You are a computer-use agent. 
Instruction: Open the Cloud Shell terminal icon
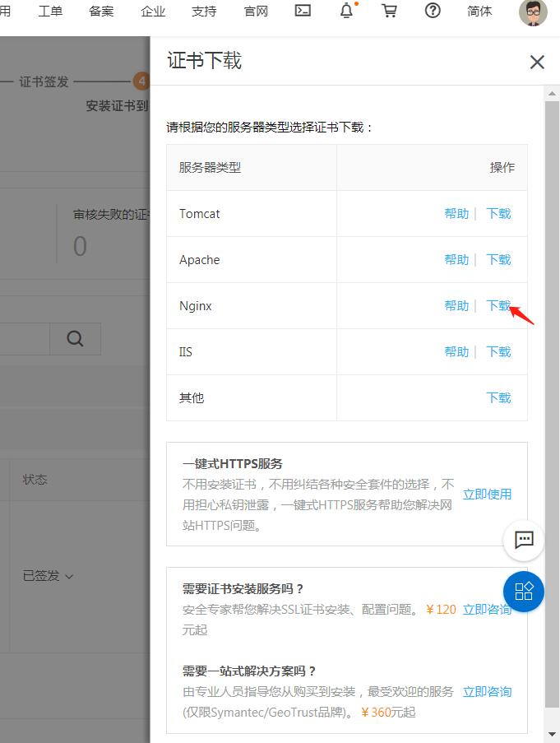pos(303,12)
